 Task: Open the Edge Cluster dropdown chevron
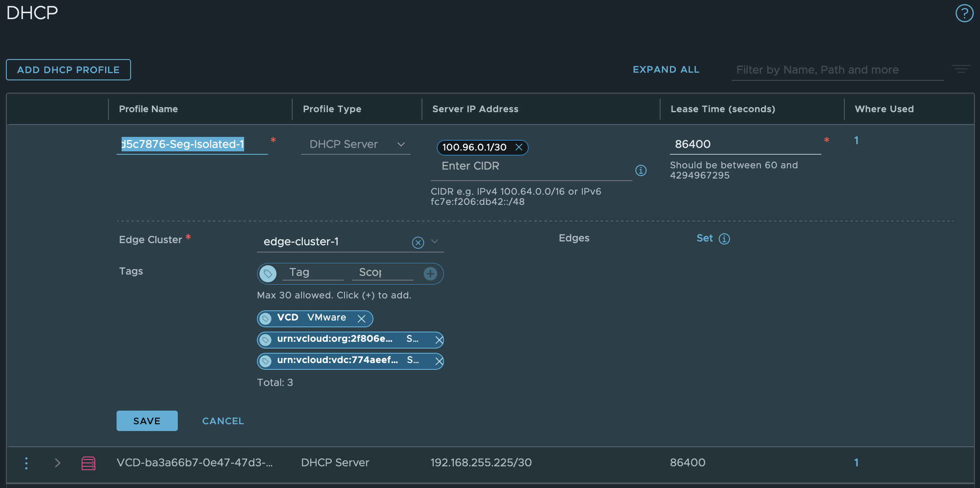tap(435, 241)
